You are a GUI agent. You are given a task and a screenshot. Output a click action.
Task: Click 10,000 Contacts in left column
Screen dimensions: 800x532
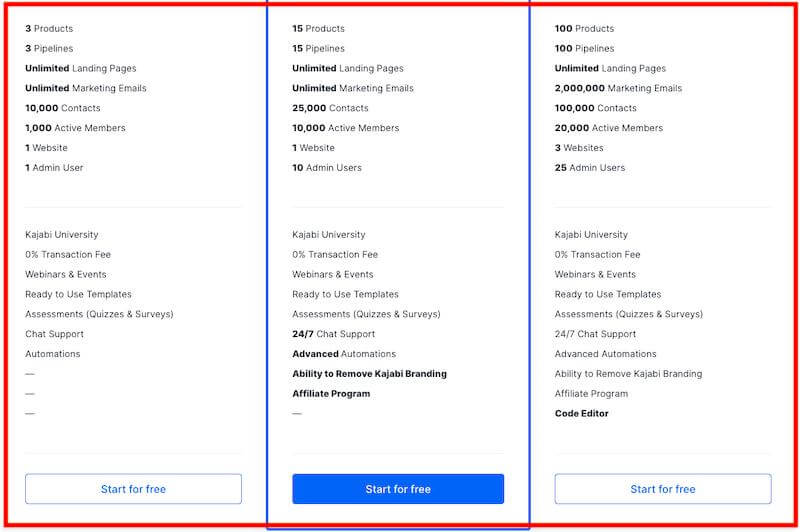(63, 108)
